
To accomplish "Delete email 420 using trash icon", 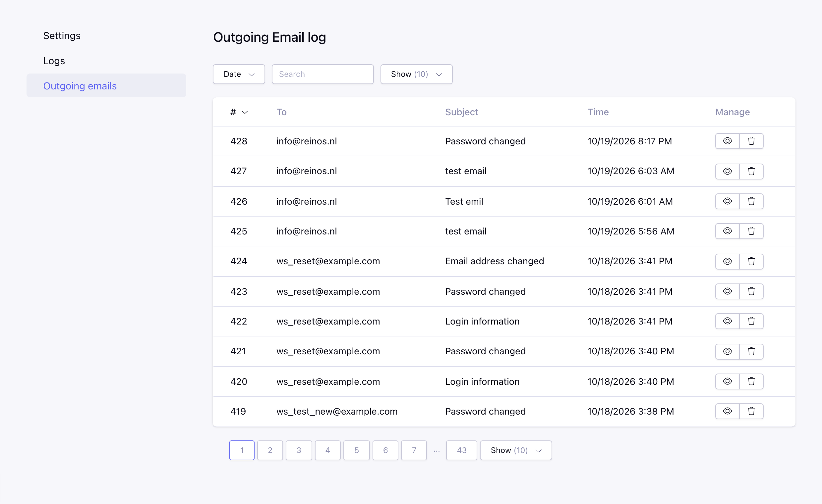I will pos(751,381).
